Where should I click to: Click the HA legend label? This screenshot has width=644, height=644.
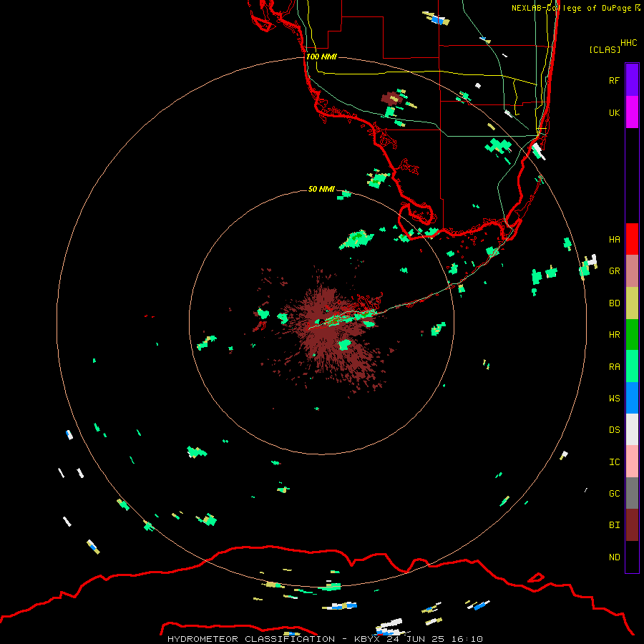pos(614,239)
